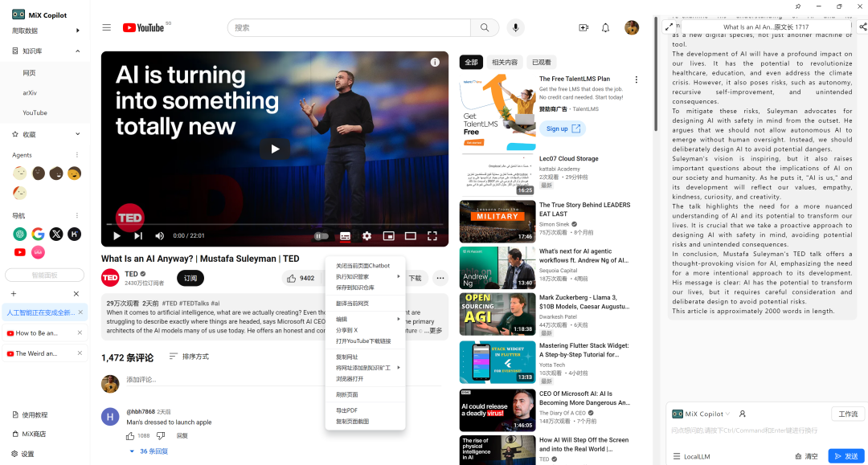Switch to theater mode
This screenshot has height=465, width=868.
[410, 236]
